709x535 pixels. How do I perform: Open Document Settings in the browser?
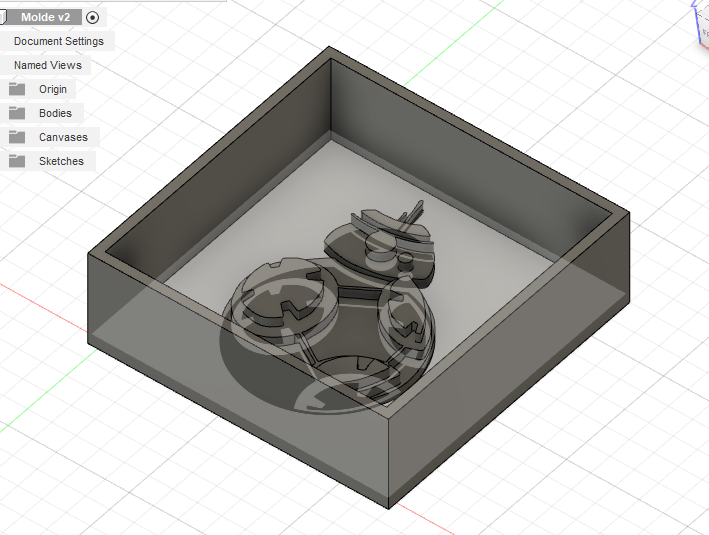(x=59, y=41)
